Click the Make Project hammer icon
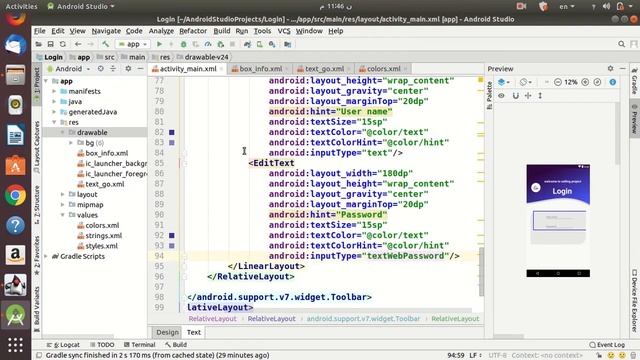 pos(106,44)
